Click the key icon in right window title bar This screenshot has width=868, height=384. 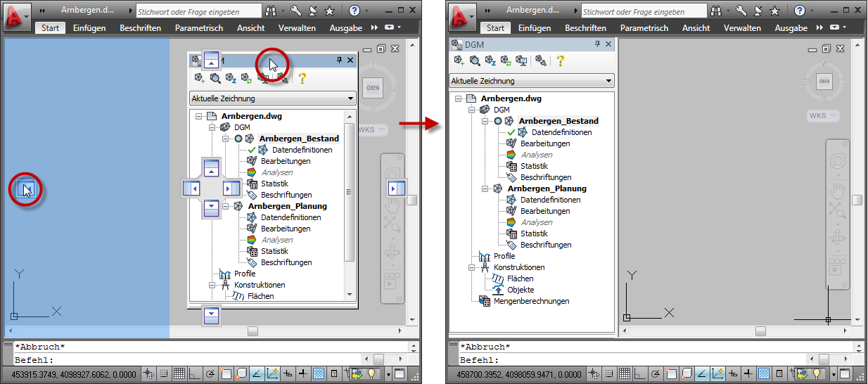coord(741,11)
